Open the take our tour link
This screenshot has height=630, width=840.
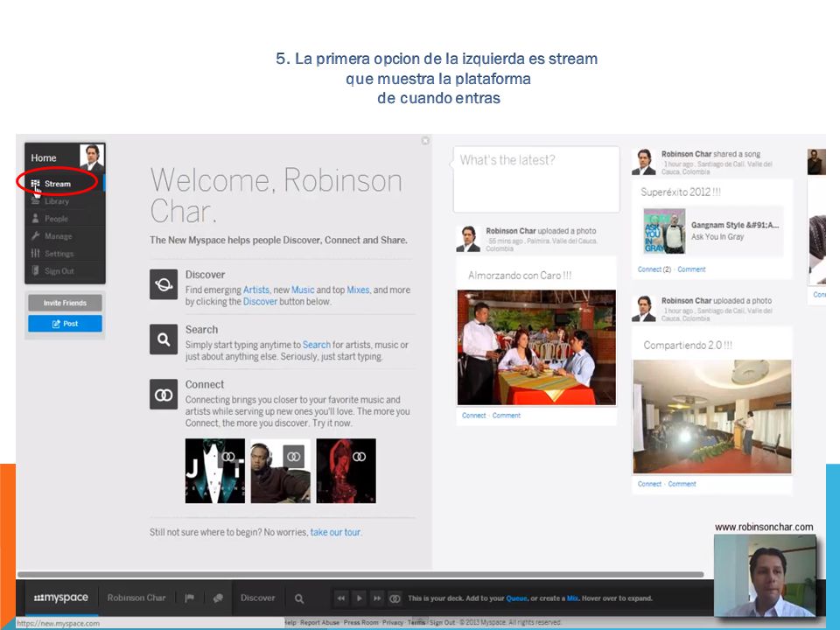pos(335,532)
